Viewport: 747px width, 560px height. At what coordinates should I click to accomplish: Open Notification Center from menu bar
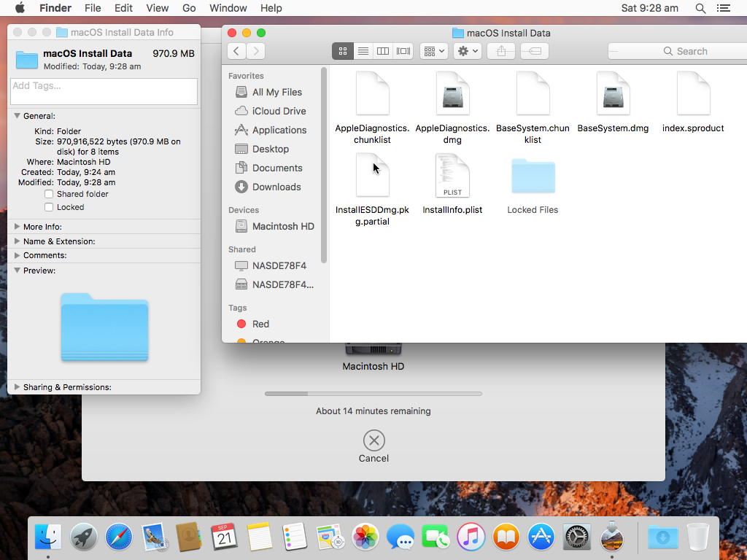coord(724,8)
